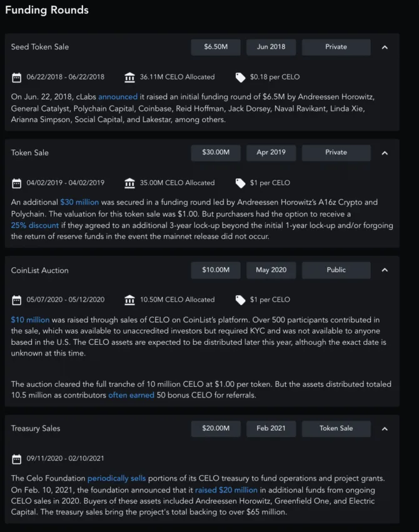
Task: Open the 'announced' link about cLabs
Action: pyautogui.click(x=118, y=97)
